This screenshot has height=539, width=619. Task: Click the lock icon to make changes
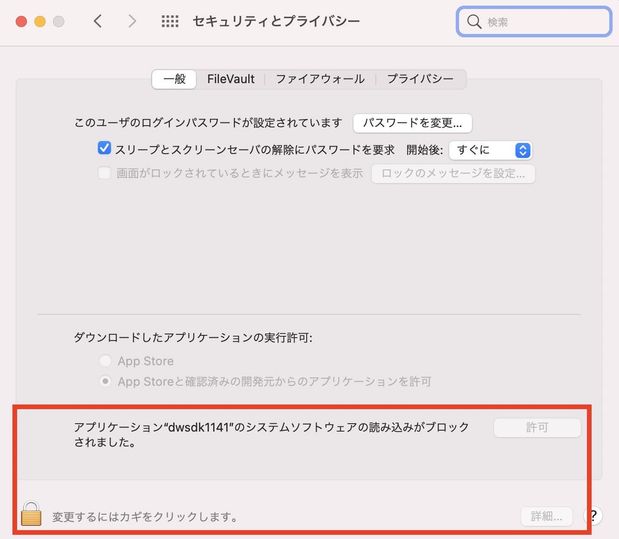coord(32,515)
